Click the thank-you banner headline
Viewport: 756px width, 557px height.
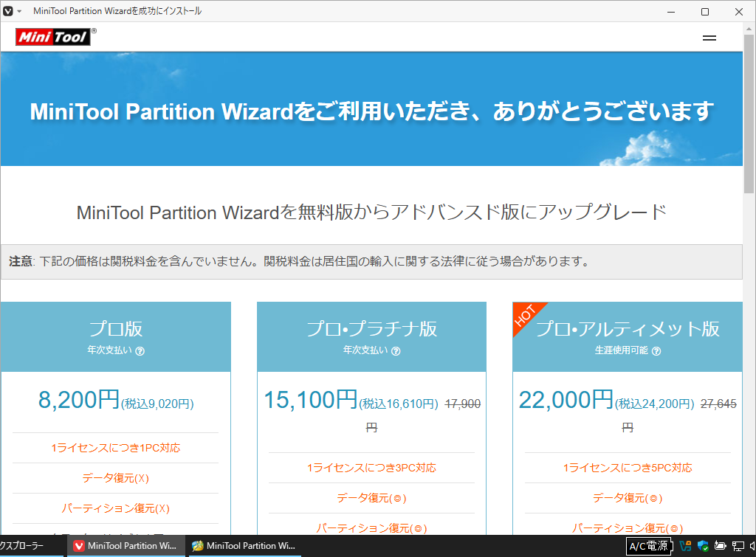[371, 111]
